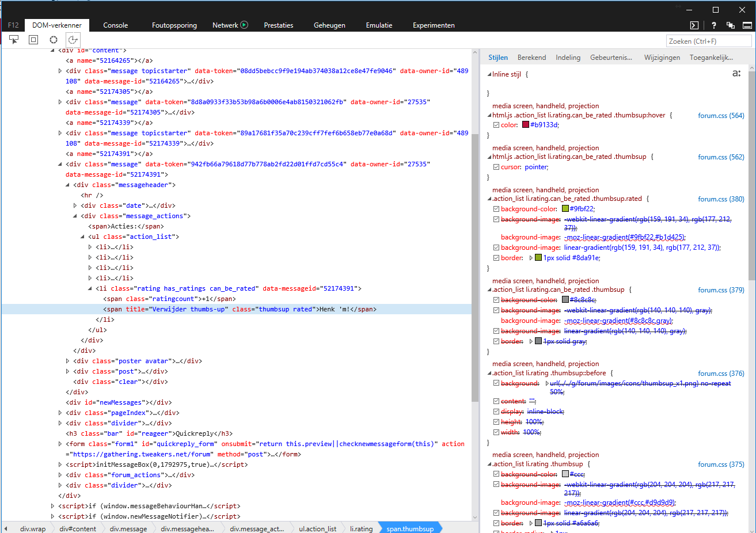Click the F12 label
756x533 pixels.
pos(13,25)
